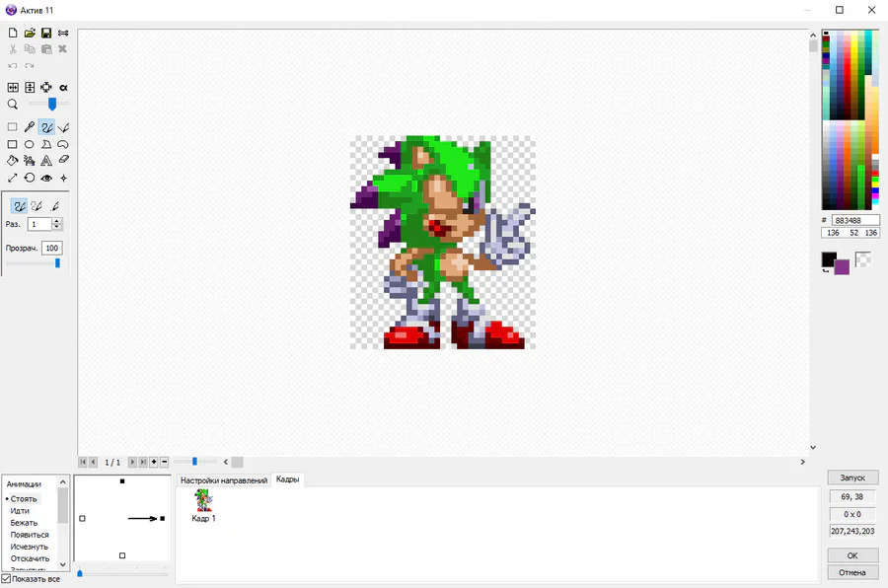Viewport: 888px width, 588px height.
Task: Click the Flip horizontally icon
Action: [x=13, y=87]
